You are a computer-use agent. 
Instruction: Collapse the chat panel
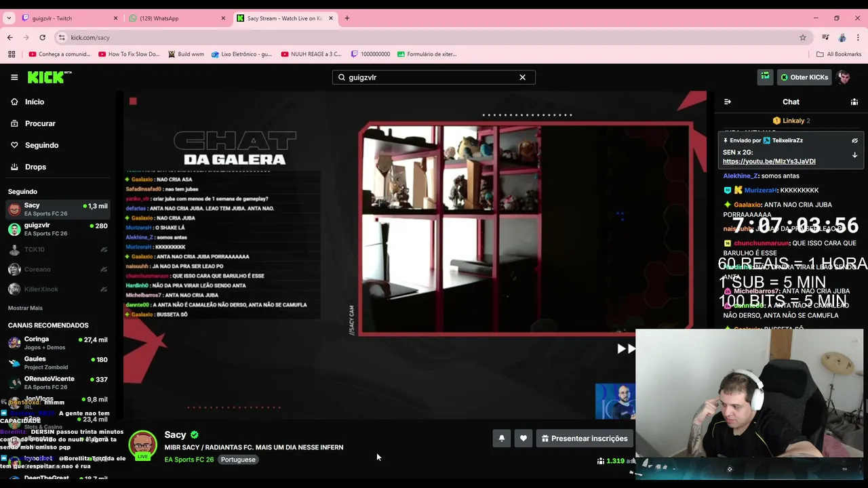tap(728, 102)
